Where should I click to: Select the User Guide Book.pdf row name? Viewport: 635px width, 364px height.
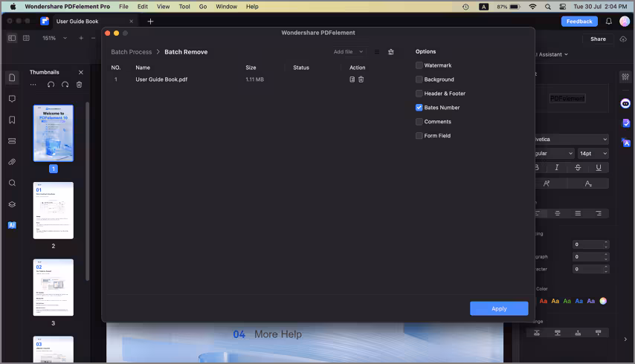pyautogui.click(x=161, y=79)
